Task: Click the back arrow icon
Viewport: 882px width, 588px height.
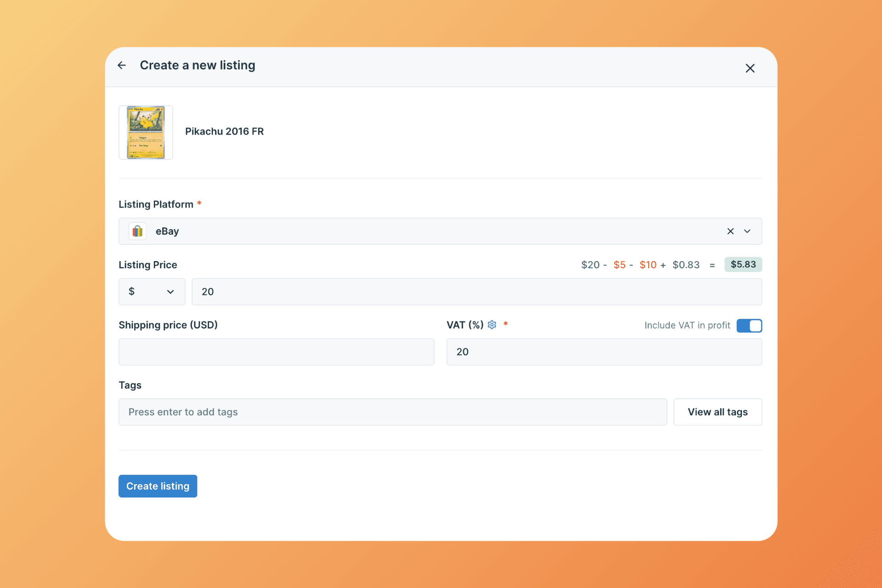Action: click(x=122, y=66)
